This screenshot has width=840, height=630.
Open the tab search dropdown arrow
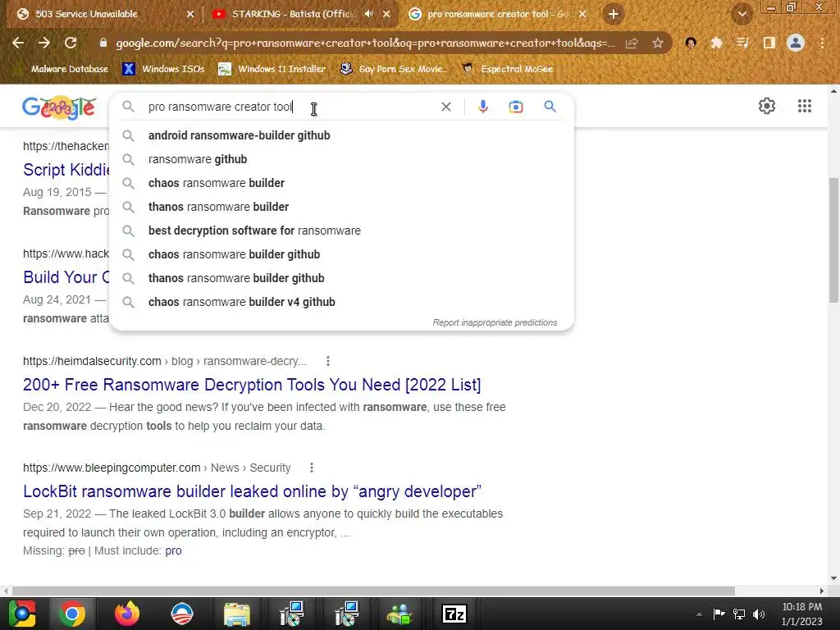coord(742,15)
